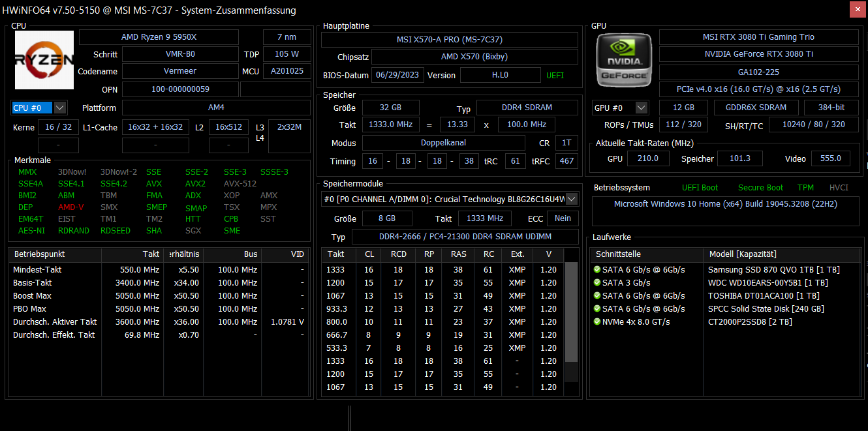Click the AVX2 feature label
The height and width of the screenshot is (431, 868).
tap(196, 184)
